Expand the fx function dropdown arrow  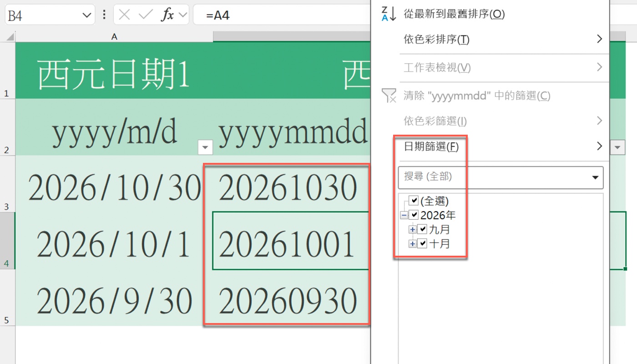pyautogui.click(x=183, y=15)
